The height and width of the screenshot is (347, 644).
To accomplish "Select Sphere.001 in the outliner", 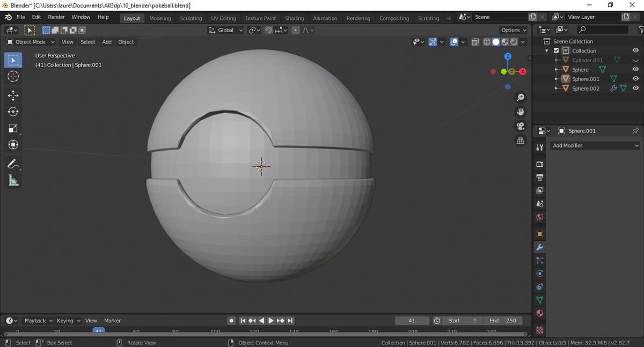I will (x=586, y=79).
